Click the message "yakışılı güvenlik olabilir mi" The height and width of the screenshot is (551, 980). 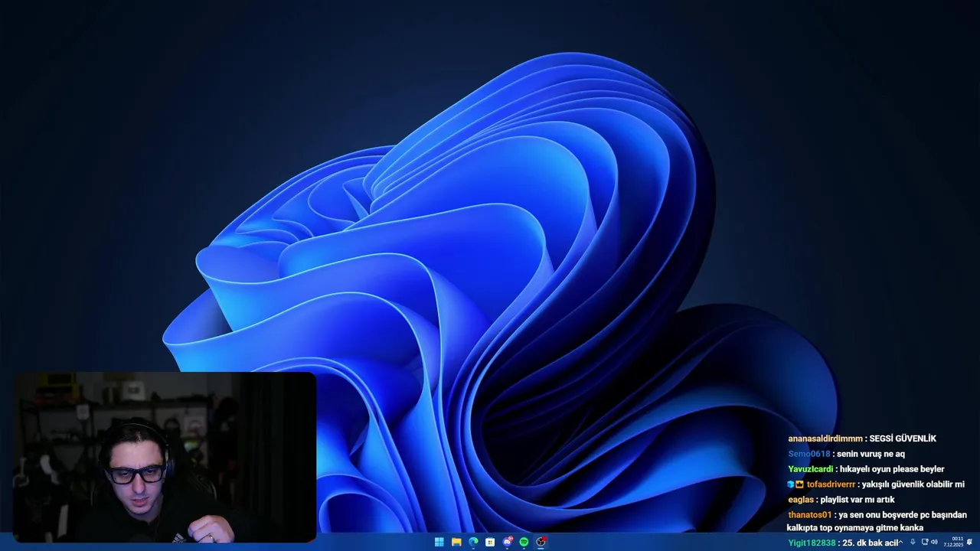(913, 484)
